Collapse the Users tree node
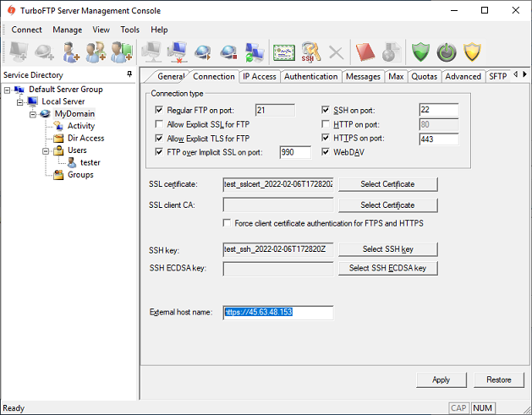532x415 pixels. (x=46, y=151)
